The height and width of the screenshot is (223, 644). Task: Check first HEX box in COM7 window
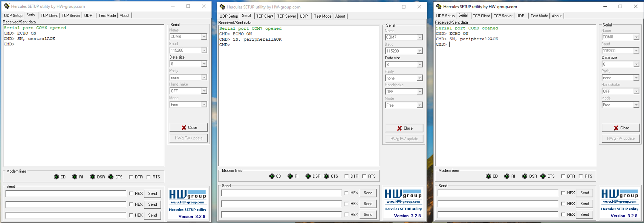tap(346, 193)
